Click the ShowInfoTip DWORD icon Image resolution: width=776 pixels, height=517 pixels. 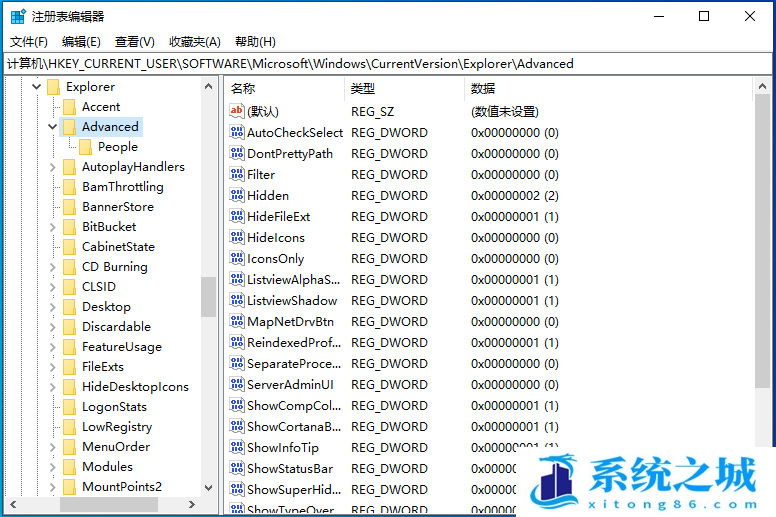point(237,447)
